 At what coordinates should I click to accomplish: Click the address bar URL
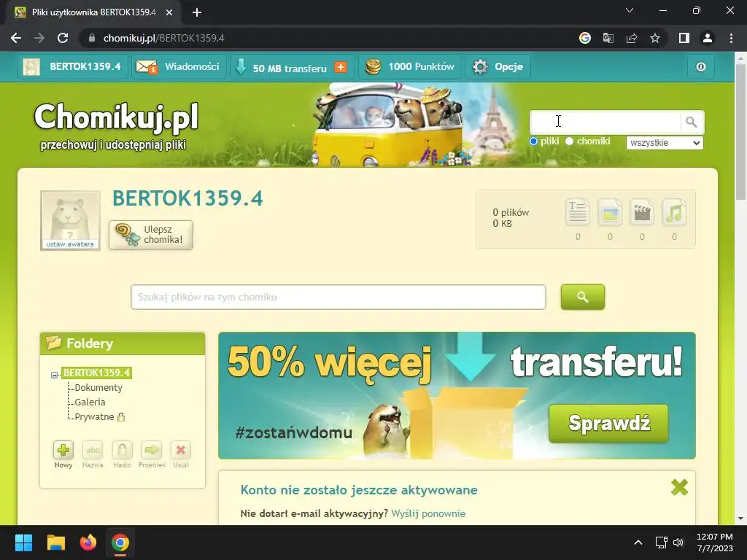164,38
